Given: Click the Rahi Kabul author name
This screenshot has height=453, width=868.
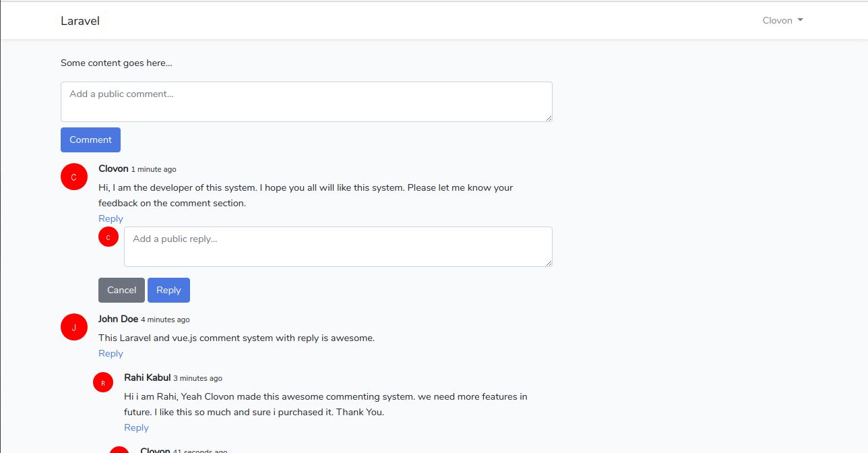Looking at the screenshot, I should tap(147, 377).
